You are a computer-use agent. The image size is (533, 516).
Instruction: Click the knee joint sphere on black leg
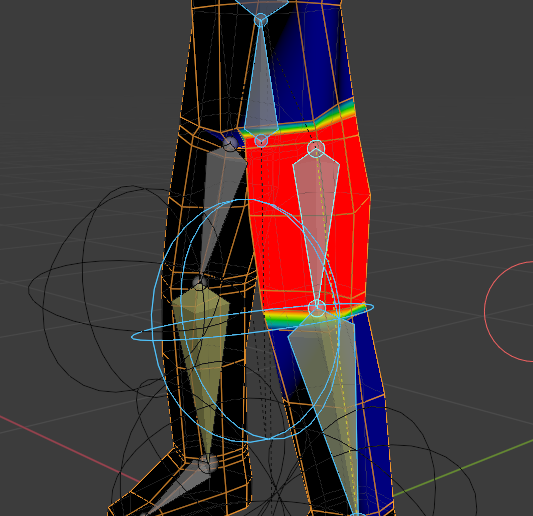click(200, 282)
